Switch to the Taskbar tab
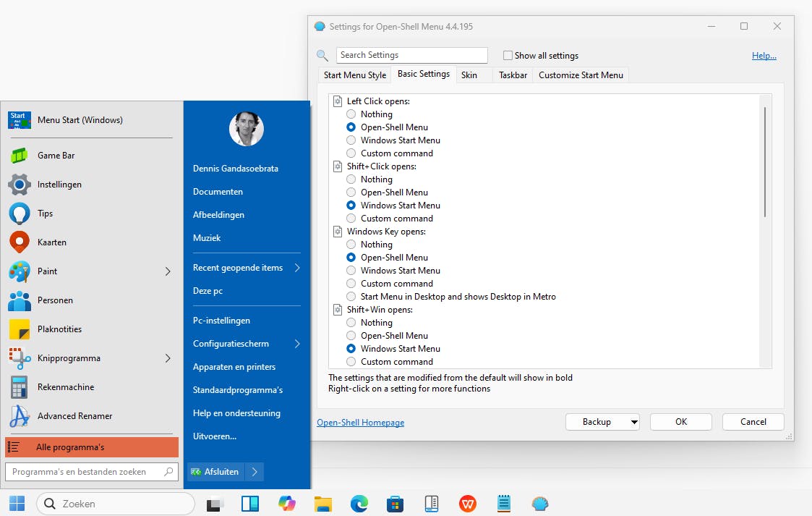 click(x=513, y=75)
